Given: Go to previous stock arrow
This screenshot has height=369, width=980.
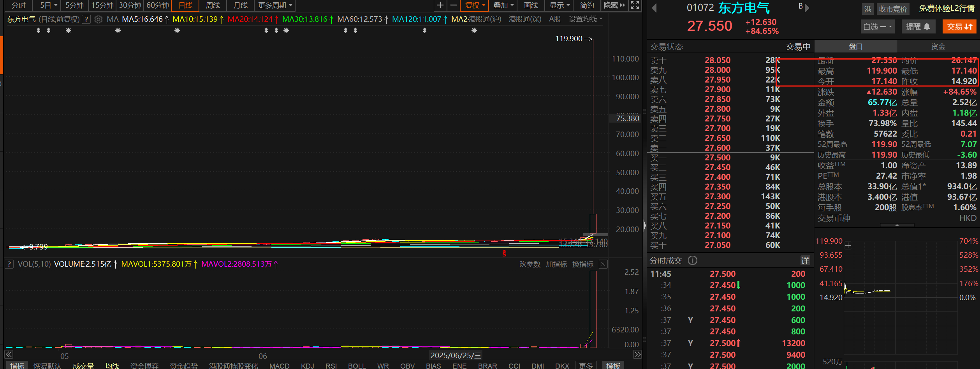Looking at the screenshot, I should click(654, 8).
